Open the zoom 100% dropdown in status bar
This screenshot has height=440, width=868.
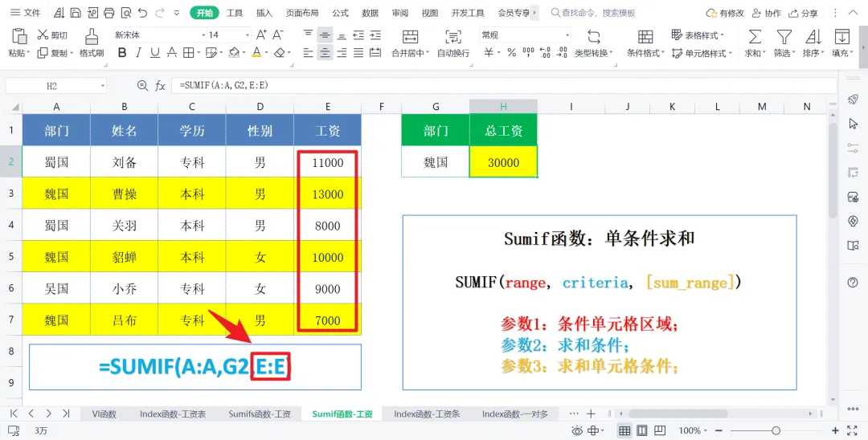pyautogui.click(x=693, y=430)
